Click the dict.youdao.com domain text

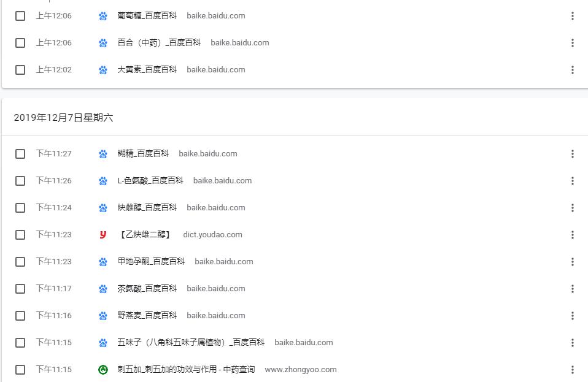click(212, 234)
